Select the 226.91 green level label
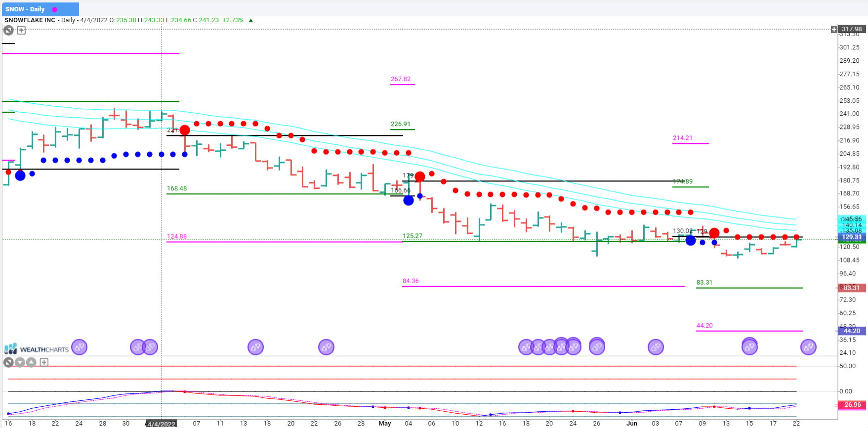The height and width of the screenshot is (428, 868). coord(401,124)
